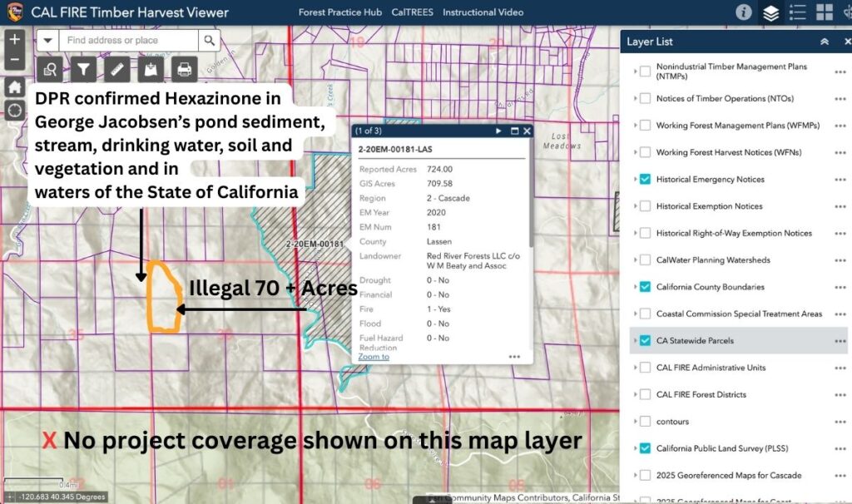Collapse the Layer List panel
The width and height of the screenshot is (852, 504).
coord(825,42)
